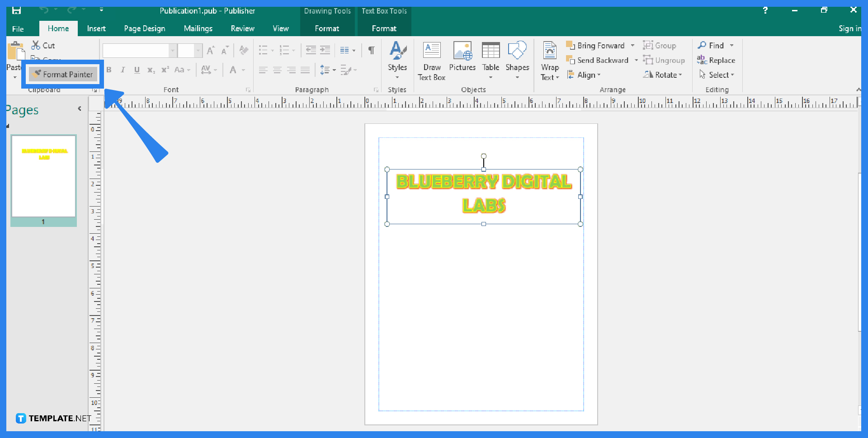
Task: Toggle italic formatting
Action: point(123,70)
